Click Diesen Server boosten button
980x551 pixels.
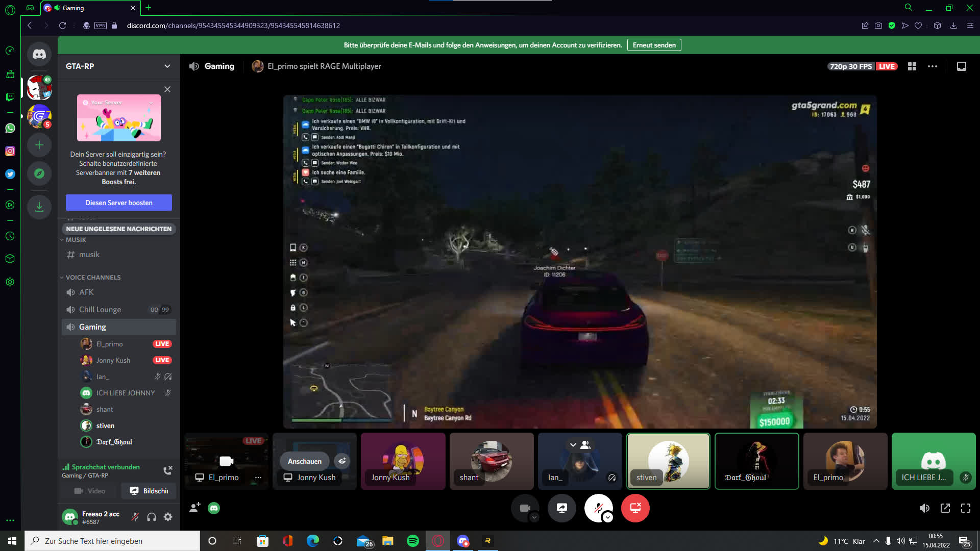coord(119,203)
